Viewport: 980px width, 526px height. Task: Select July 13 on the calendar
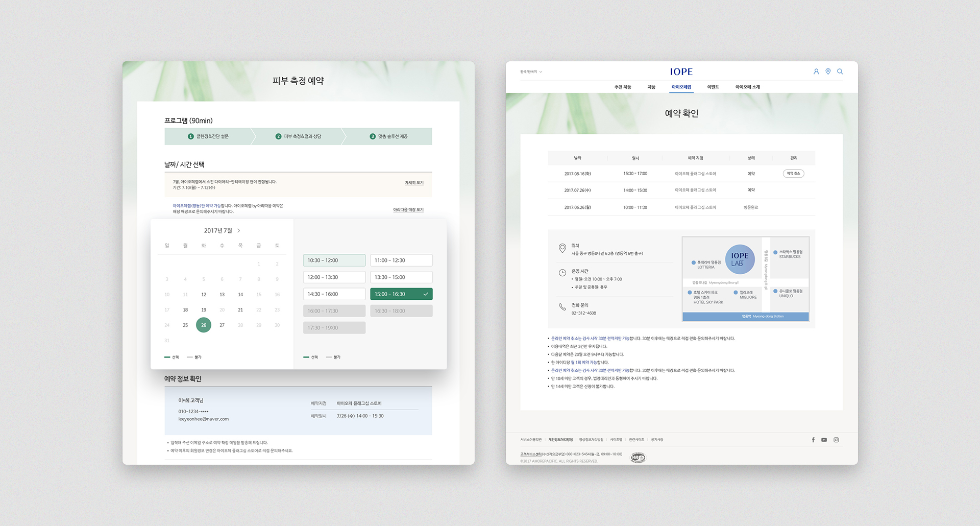click(222, 295)
